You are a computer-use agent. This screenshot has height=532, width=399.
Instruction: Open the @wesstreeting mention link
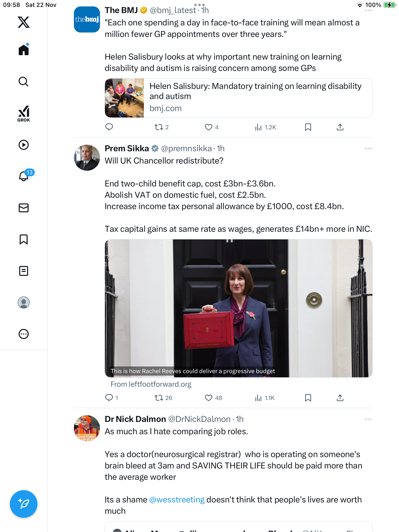coord(177,499)
